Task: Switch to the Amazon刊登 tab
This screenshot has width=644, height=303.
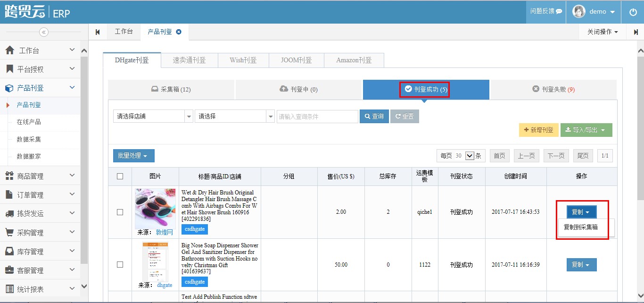Action: tap(354, 60)
